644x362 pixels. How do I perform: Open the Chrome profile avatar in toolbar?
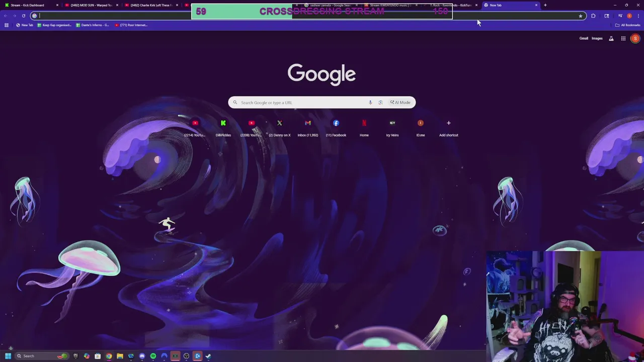pos(629,16)
